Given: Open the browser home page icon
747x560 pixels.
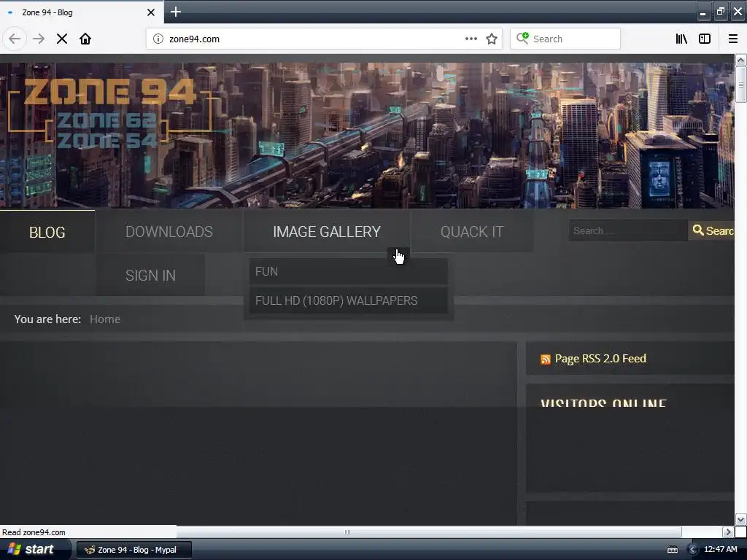Looking at the screenshot, I should [85, 39].
